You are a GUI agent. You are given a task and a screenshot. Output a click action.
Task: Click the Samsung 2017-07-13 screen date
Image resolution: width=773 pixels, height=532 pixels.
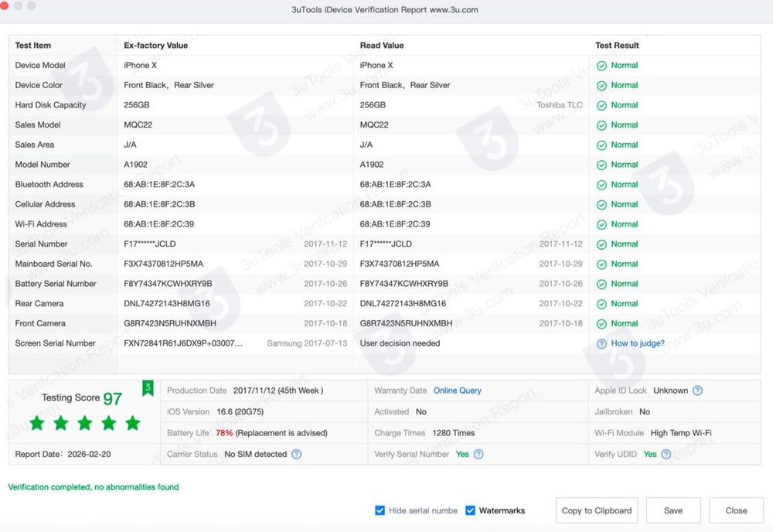click(x=307, y=343)
